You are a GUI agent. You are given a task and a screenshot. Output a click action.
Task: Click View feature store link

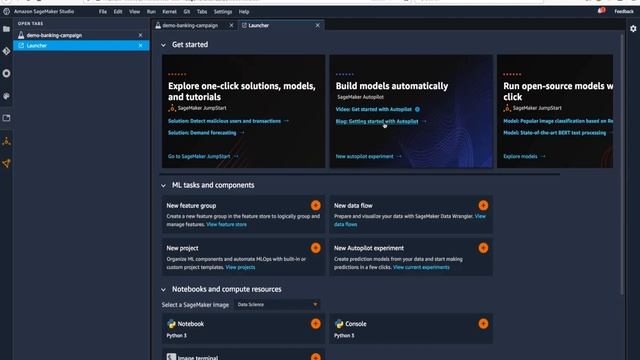[227, 224]
